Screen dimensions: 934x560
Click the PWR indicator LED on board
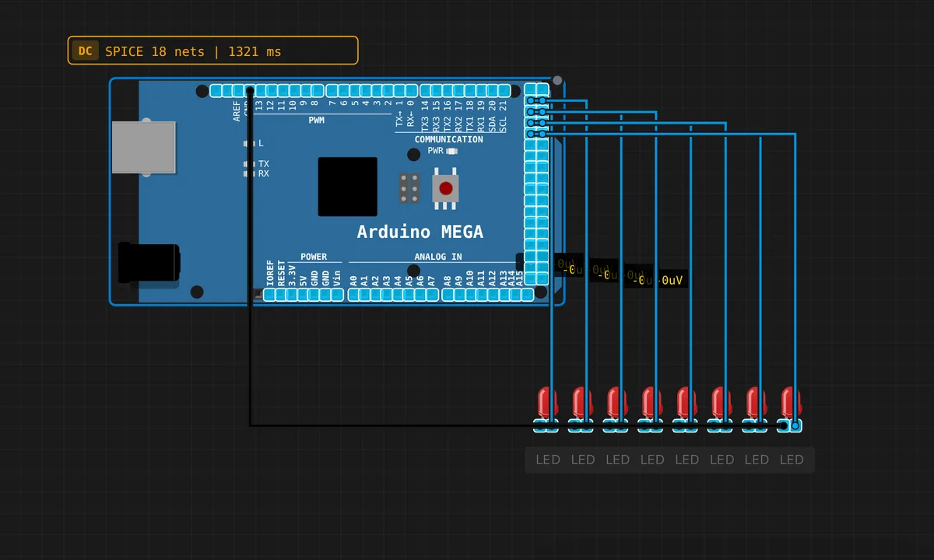point(452,151)
